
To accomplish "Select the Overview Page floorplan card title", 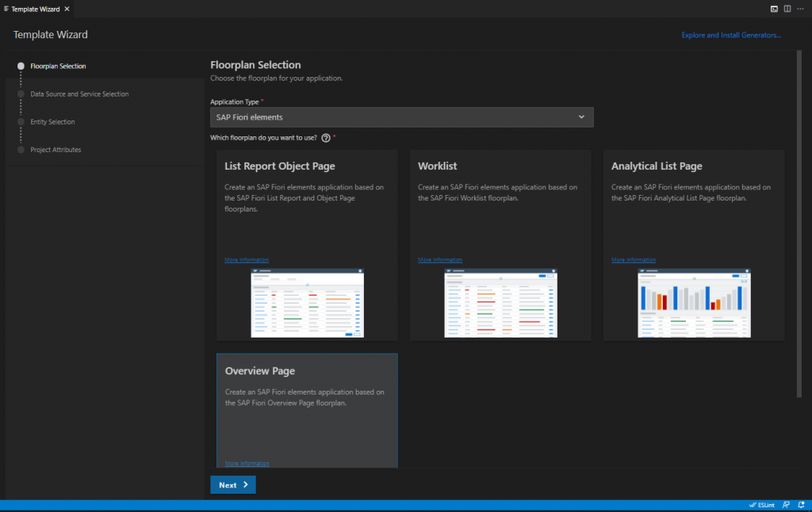I will (260, 371).
